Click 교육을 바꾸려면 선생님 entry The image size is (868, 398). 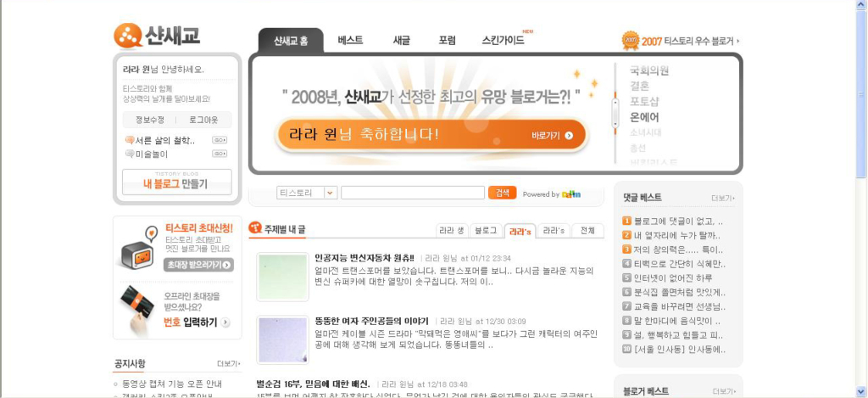[679, 306]
